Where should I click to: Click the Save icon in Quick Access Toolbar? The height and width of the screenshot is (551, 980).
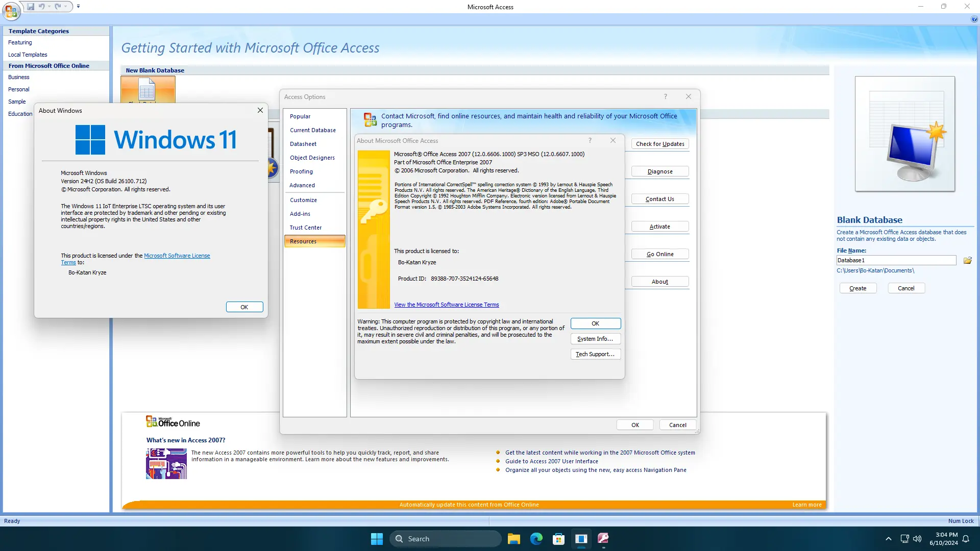click(31, 7)
